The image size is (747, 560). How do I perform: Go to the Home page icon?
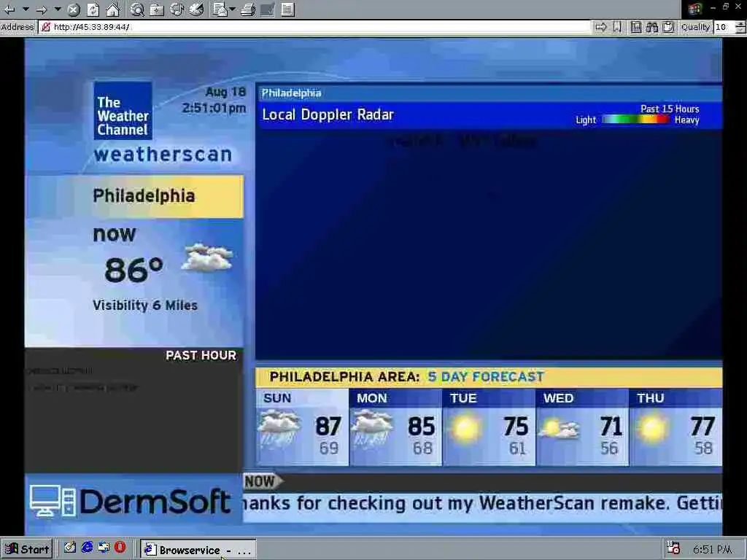(113, 9)
